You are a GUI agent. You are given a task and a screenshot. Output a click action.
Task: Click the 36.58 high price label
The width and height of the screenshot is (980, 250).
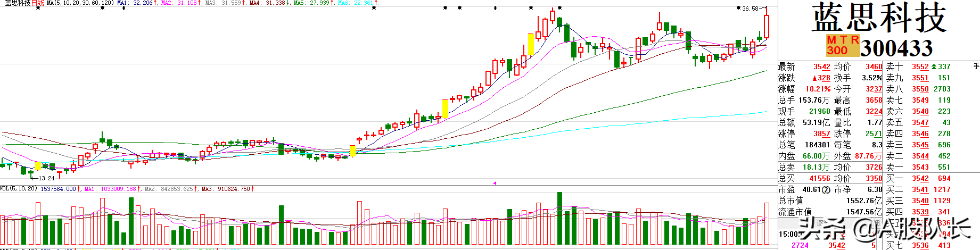click(751, 9)
